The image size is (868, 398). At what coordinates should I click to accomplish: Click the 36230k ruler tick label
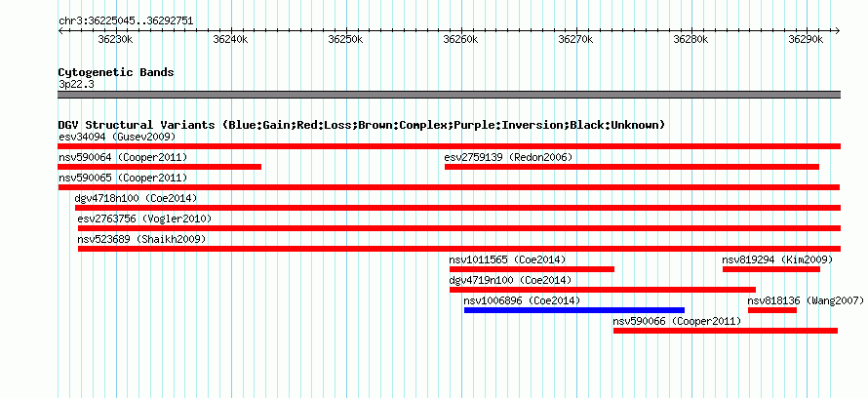click(x=115, y=39)
